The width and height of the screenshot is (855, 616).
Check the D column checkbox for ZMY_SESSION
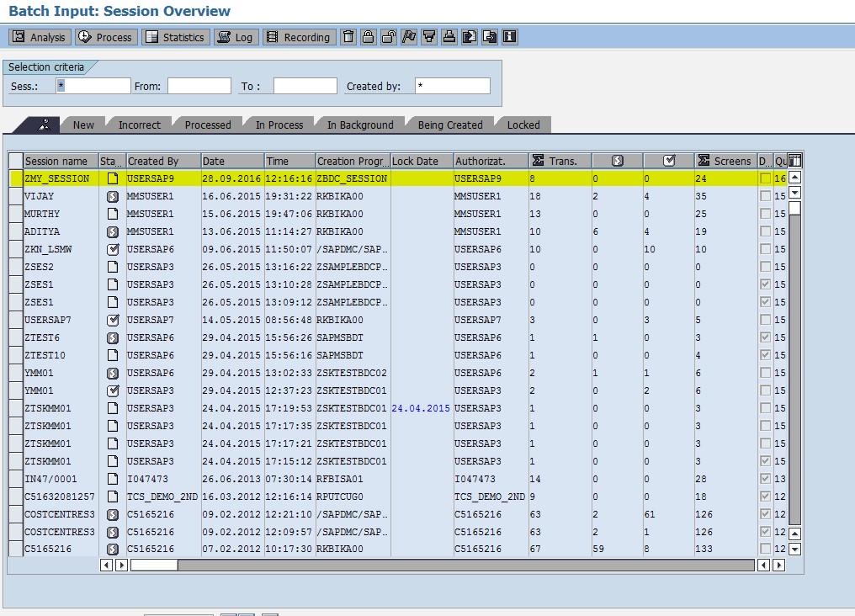coord(767,178)
